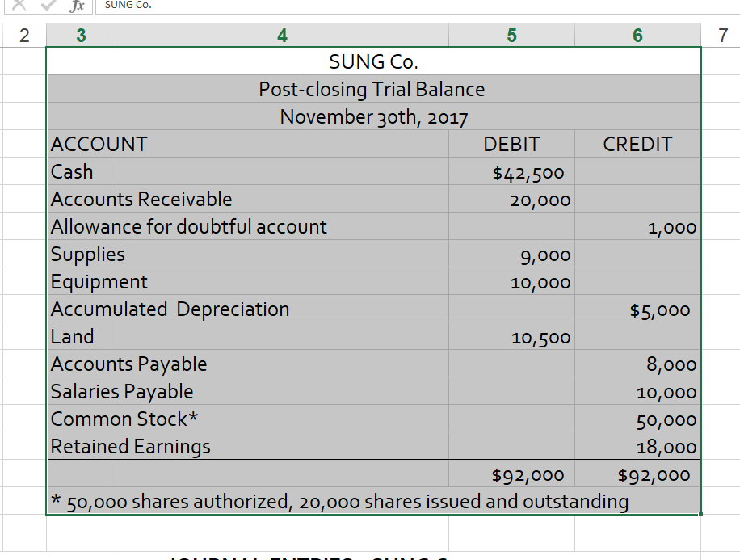Viewport: 740px width, 560px height.
Task: Click the fill handle at selection corner
Action: tap(701, 514)
